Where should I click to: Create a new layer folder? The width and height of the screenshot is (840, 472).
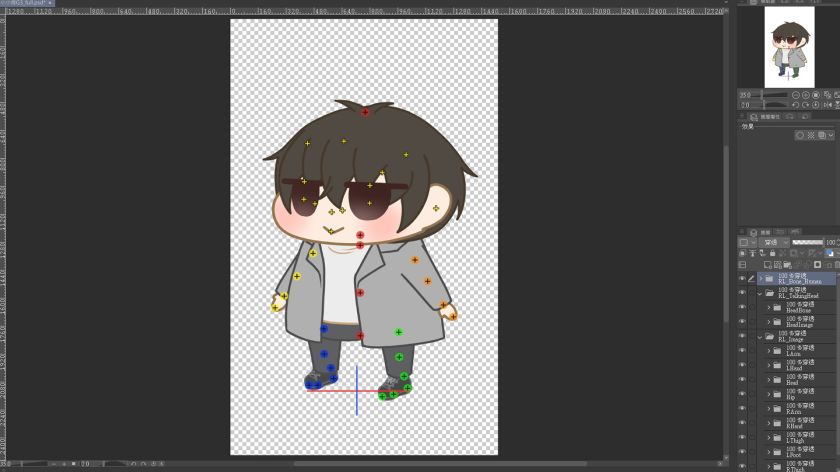(x=788, y=265)
